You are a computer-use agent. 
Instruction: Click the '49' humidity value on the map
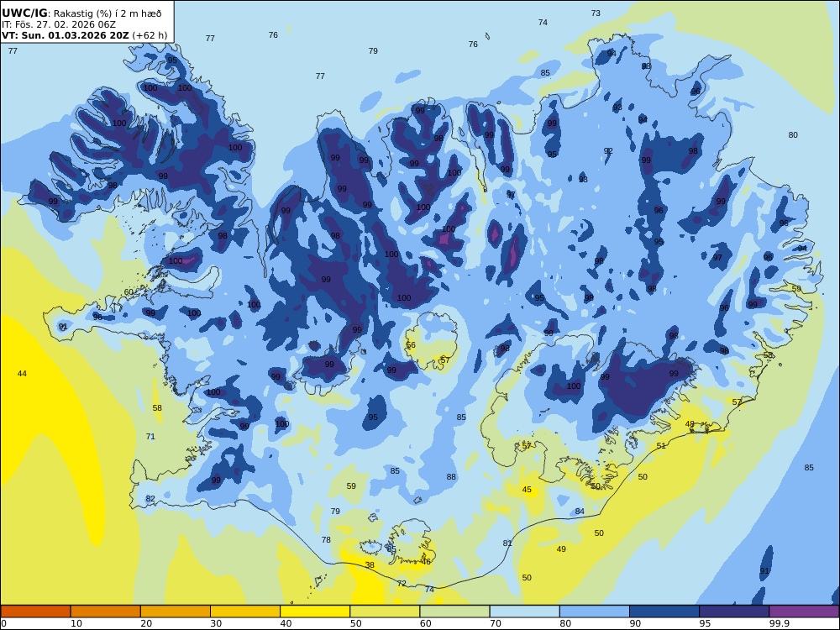point(561,549)
